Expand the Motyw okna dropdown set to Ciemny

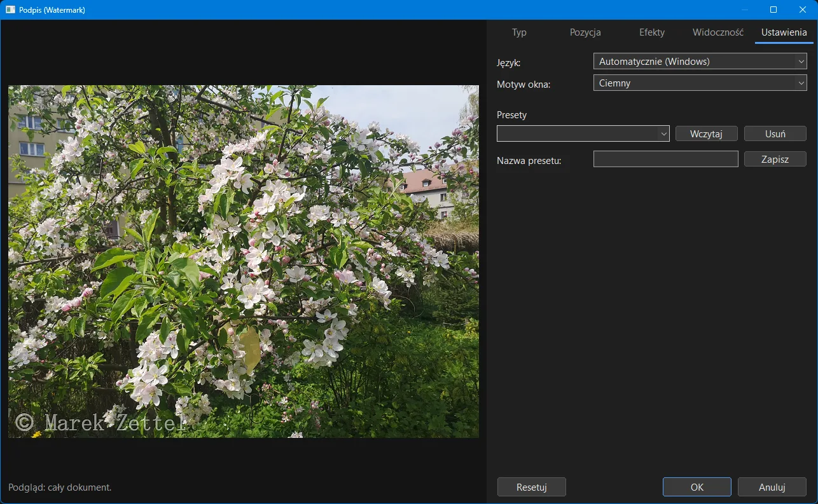pyautogui.click(x=700, y=83)
